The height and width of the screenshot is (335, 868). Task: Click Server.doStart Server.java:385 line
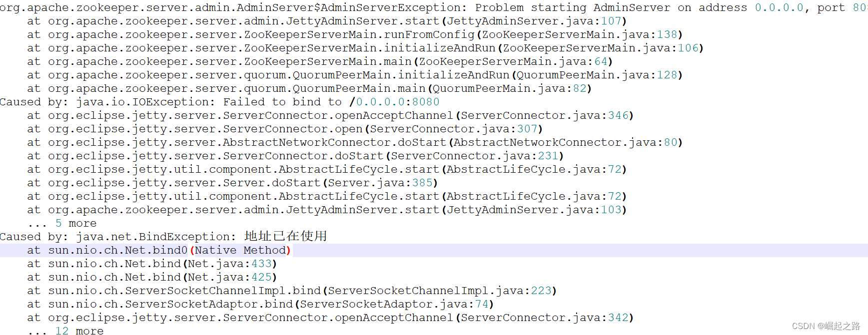[x=232, y=183]
